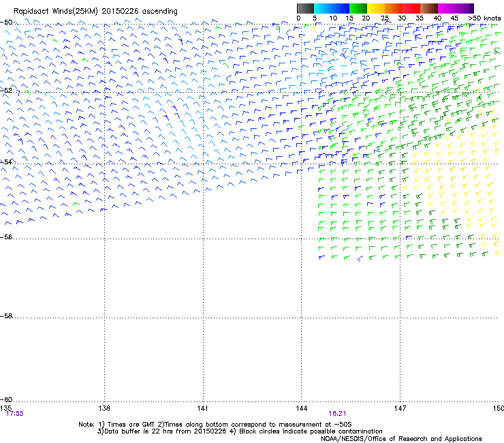Click the latitude label '-54'
Image resolution: width=504 pixels, height=443 pixels.
pos(6,162)
